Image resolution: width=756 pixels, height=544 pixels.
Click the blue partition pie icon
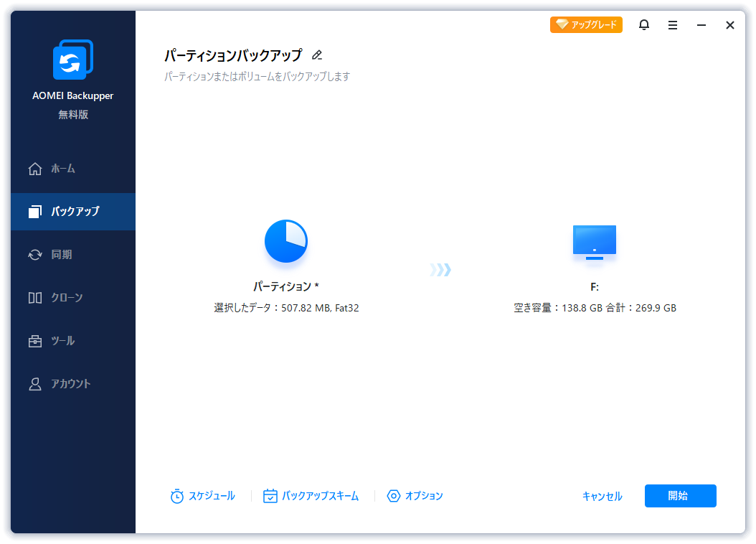coord(286,241)
